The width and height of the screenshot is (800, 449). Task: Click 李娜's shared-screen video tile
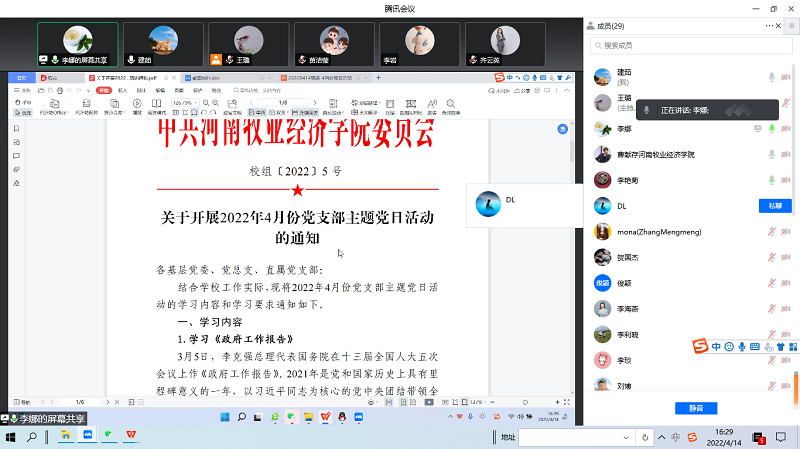76,43
